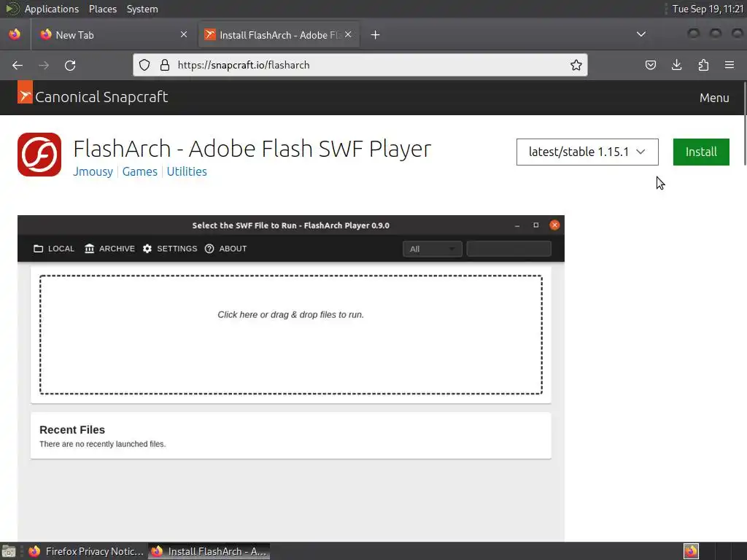Viewport: 747px width, 560px height.
Task: Click the FlashArch red app icon
Action: click(39, 155)
